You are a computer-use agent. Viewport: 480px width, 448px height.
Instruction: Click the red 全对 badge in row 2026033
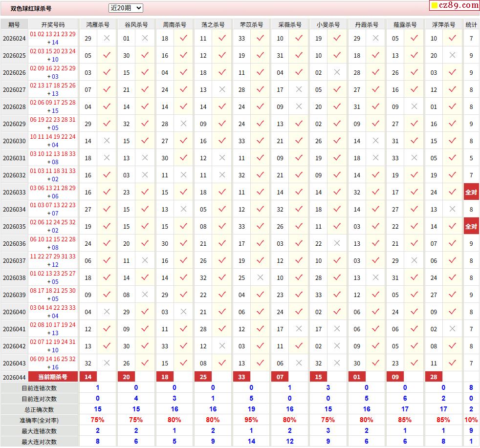[471, 192]
